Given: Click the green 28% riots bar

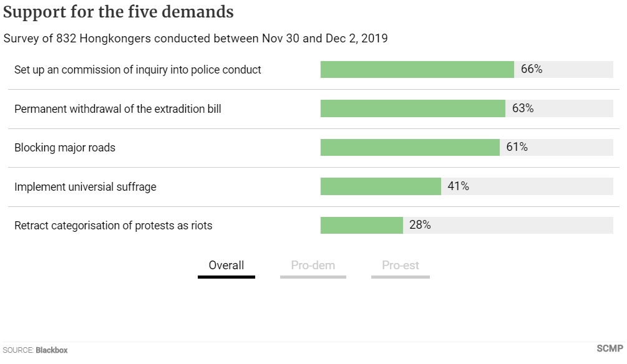Looking at the screenshot, I should point(361,226).
